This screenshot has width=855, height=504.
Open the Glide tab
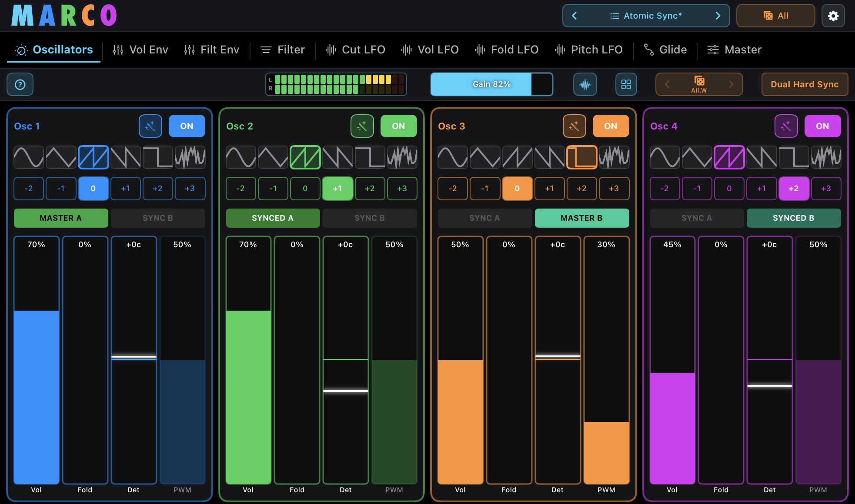[665, 50]
